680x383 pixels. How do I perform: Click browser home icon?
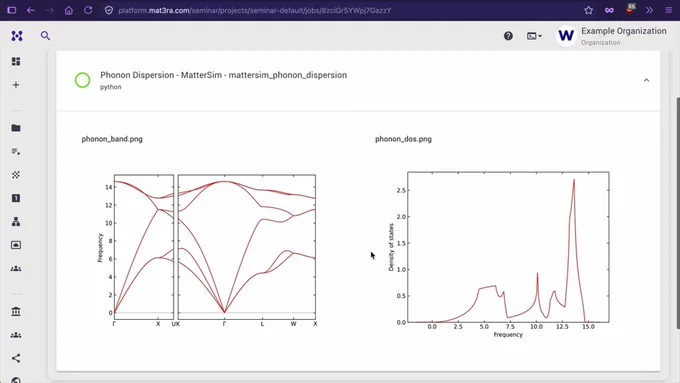pyautogui.click(x=69, y=10)
